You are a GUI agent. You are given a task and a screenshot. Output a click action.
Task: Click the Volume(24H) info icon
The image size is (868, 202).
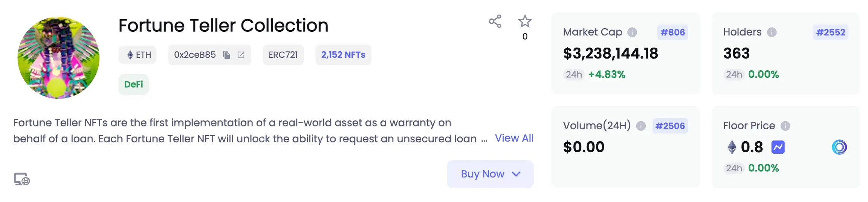coord(640,126)
